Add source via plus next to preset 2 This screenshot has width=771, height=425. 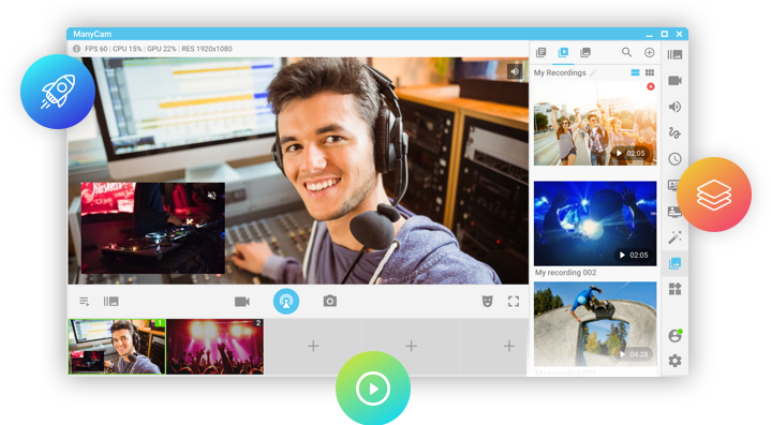pyautogui.click(x=313, y=346)
